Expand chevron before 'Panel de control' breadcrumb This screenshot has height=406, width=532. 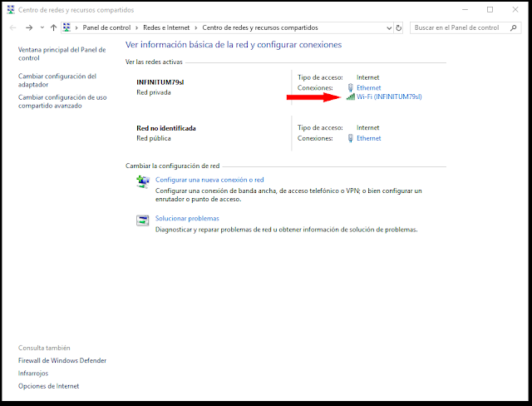tap(76, 27)
